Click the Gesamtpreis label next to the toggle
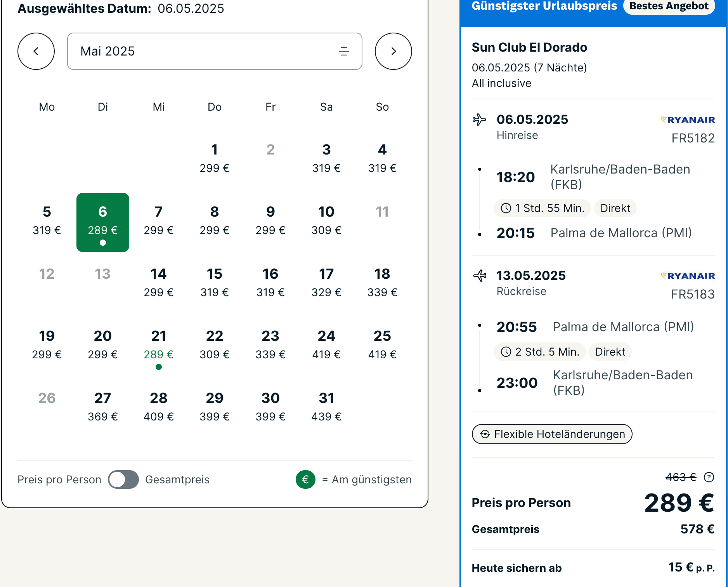The height and width of the screenshot is (587, 728). point(177,480)
